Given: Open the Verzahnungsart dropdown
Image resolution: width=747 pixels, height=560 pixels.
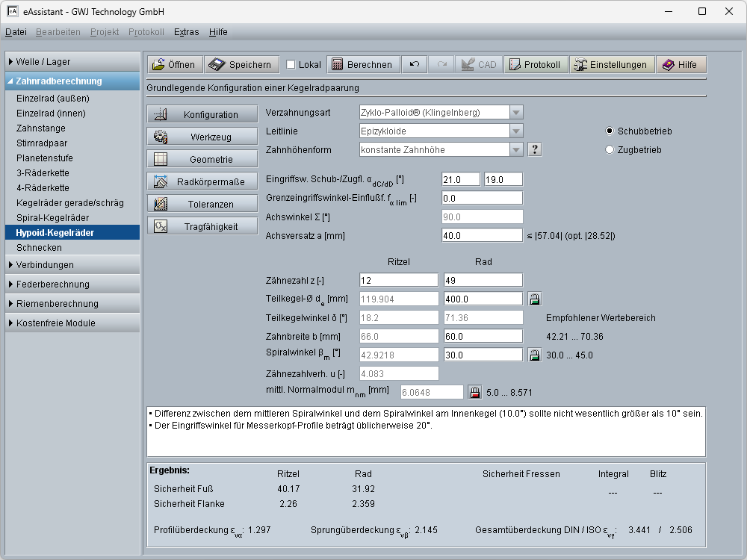Looking at the screenshot, I should click(x=515, y=112).
